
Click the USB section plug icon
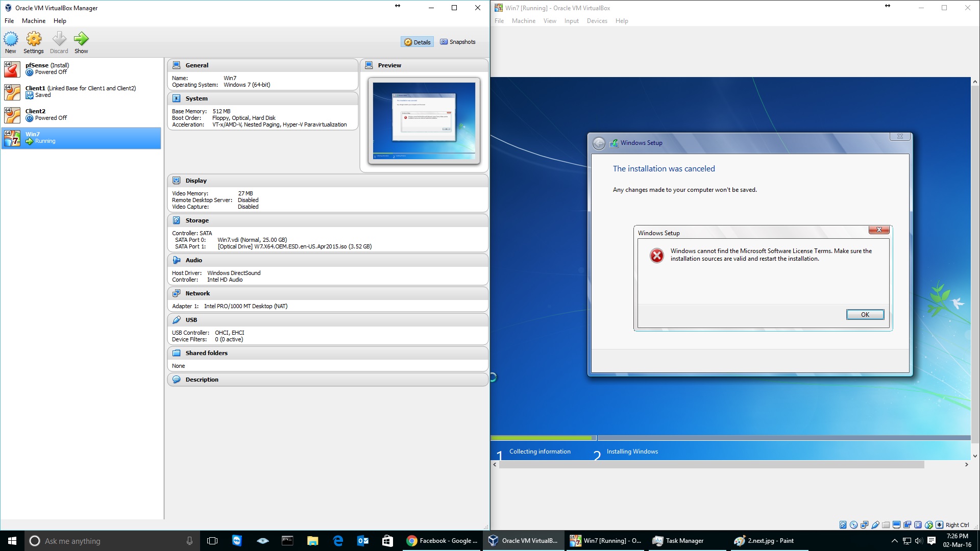click(177, 320)
